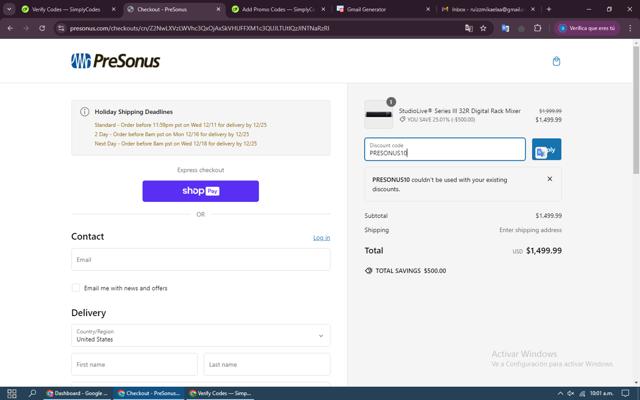Open the Google Translate extension icon
Viewport: 640px width, 400px height.
coord(505,28)
